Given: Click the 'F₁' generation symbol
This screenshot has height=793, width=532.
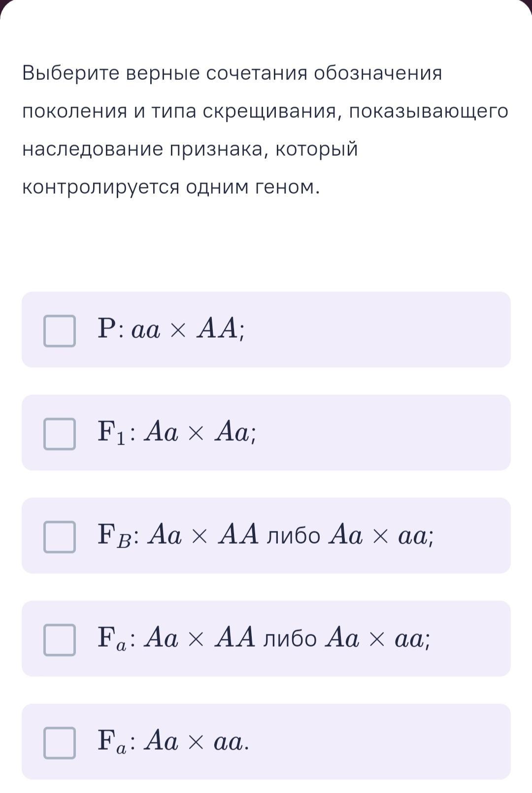Looking at the screenshot, I should [x=112, y=433].
